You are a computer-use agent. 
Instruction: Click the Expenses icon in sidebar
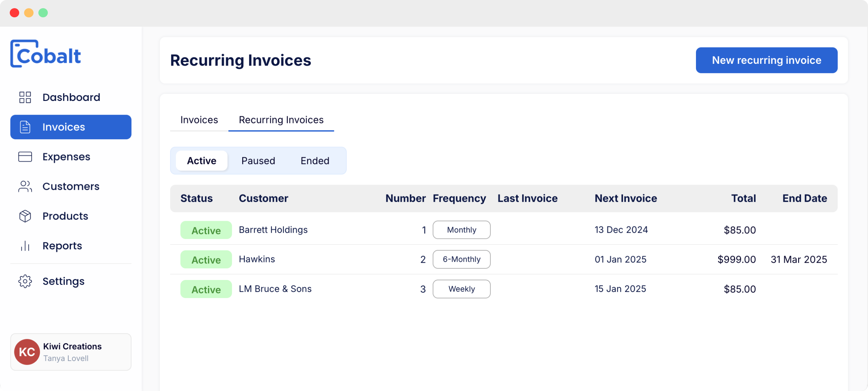tap(25, 157)
